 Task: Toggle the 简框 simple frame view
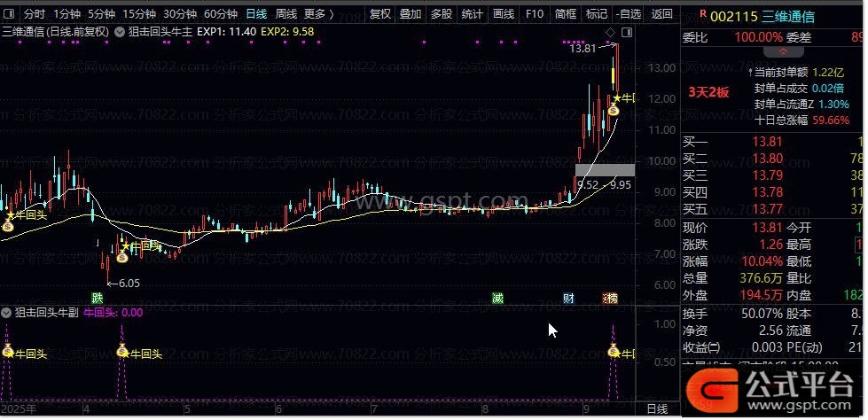point(565,14)
